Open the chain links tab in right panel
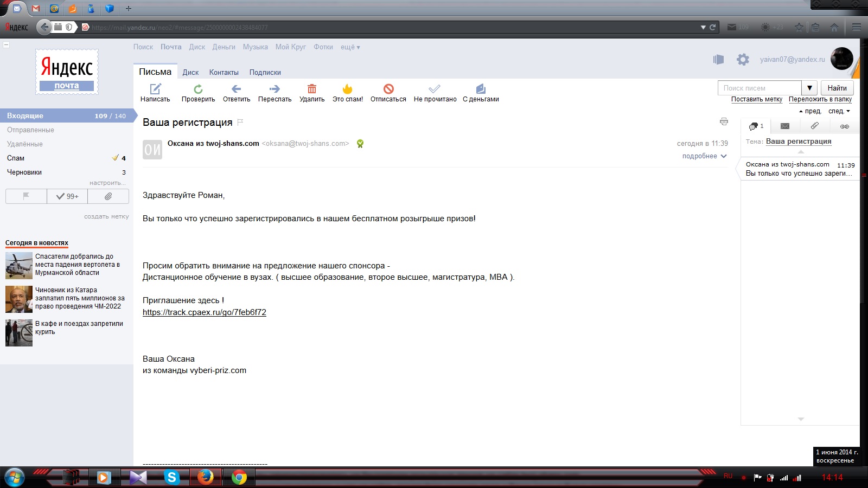 (x=844, y=126)
